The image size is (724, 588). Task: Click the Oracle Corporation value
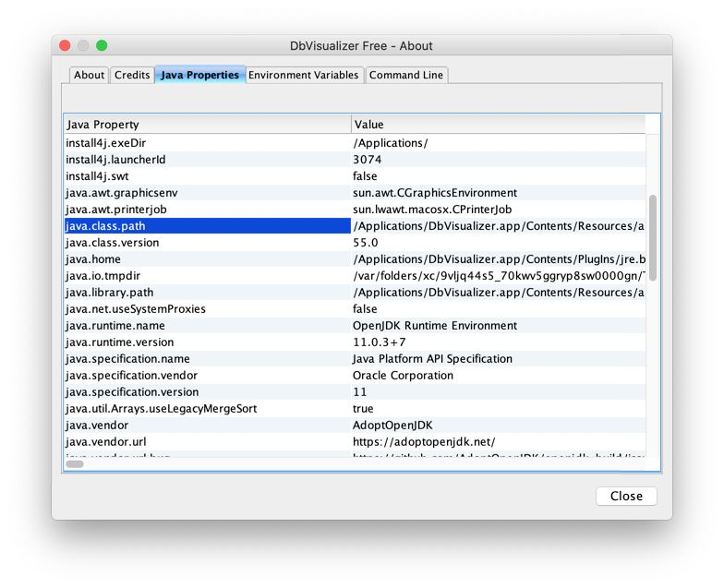point(499,376)
